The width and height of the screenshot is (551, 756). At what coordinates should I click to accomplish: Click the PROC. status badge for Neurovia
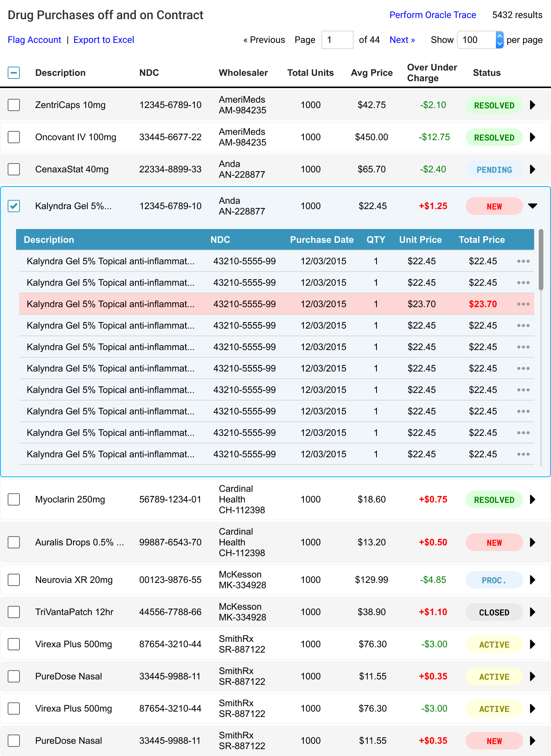(494, 580)
